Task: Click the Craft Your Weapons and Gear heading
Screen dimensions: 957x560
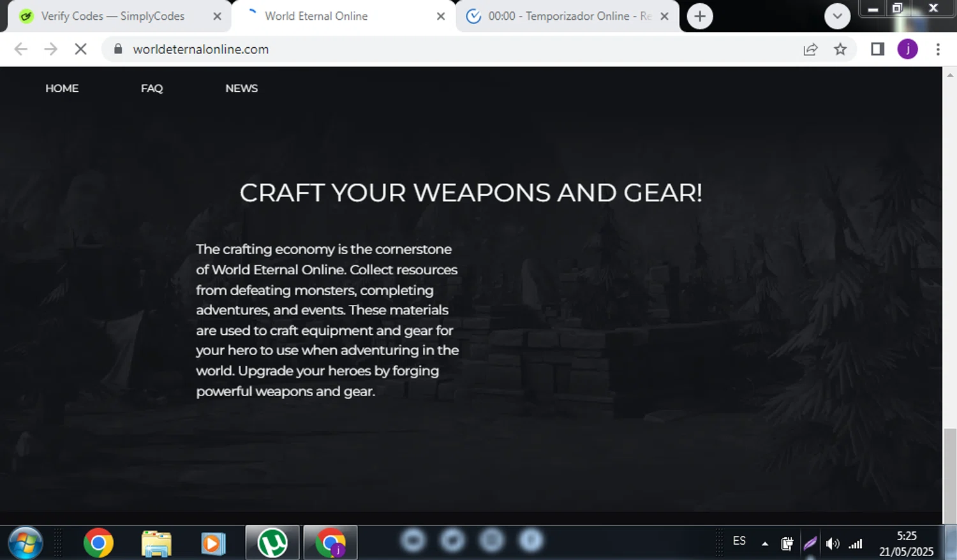Action: tap(471, 193)
